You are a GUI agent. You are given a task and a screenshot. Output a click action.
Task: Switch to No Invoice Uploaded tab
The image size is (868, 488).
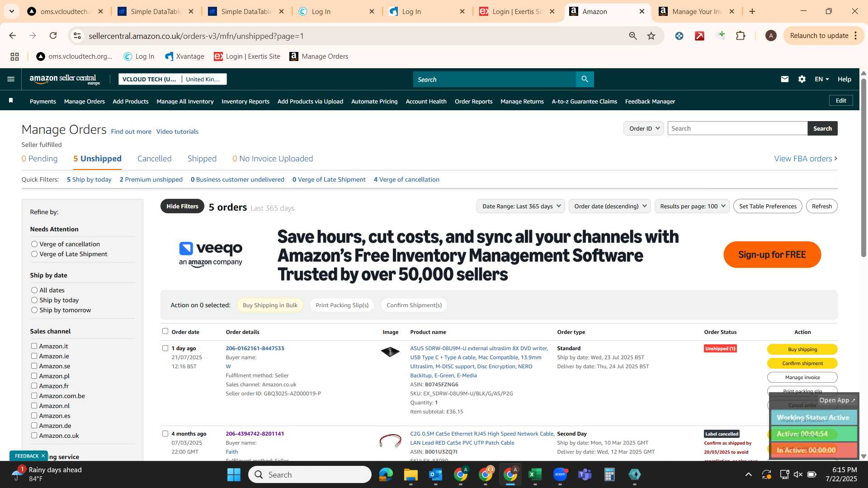(x=273, y=159)
